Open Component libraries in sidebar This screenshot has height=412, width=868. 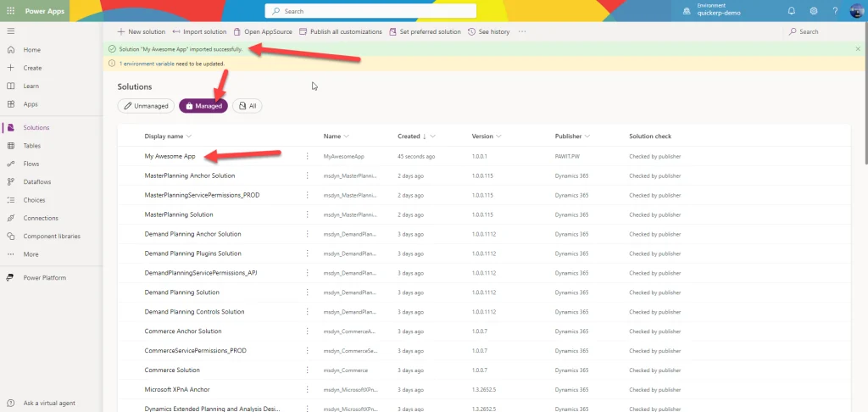coord(52,236)
